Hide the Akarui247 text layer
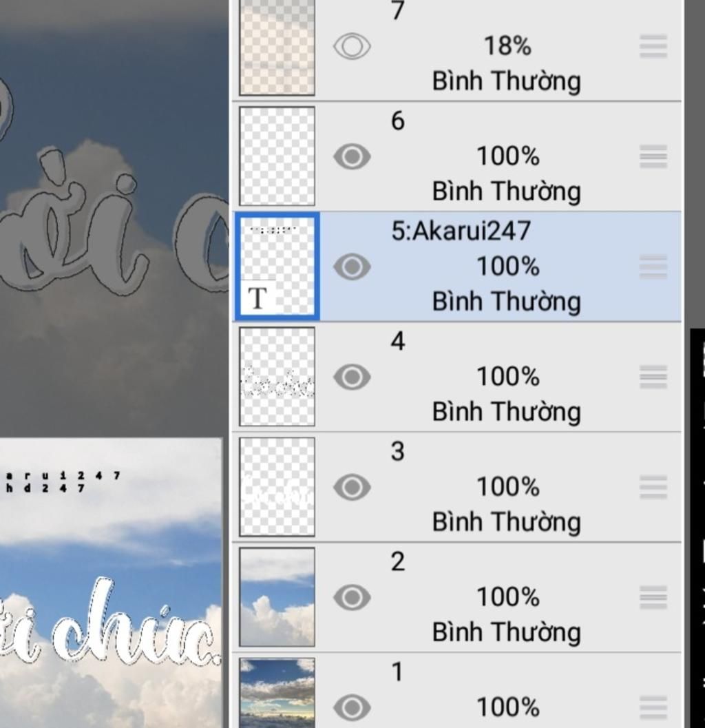This screenshot has height=728, width=705. 352,267
